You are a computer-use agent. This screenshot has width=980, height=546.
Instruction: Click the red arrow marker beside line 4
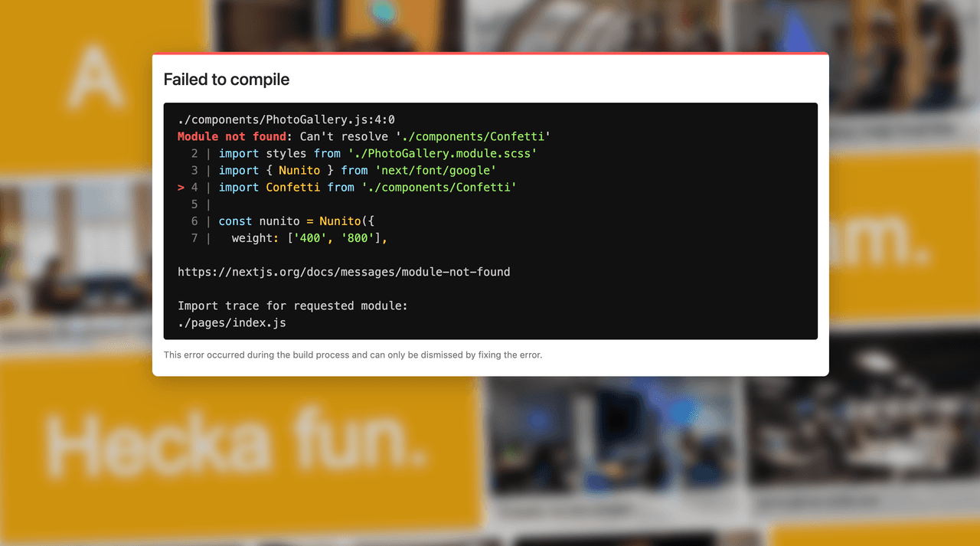tap(181, 188)
